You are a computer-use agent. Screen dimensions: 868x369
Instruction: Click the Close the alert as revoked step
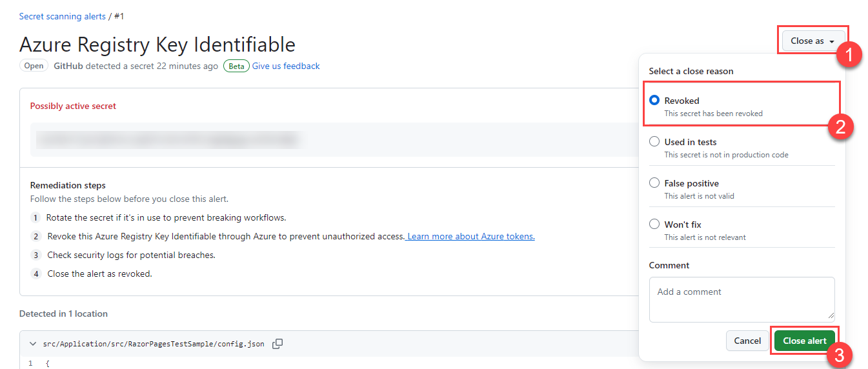99,274
